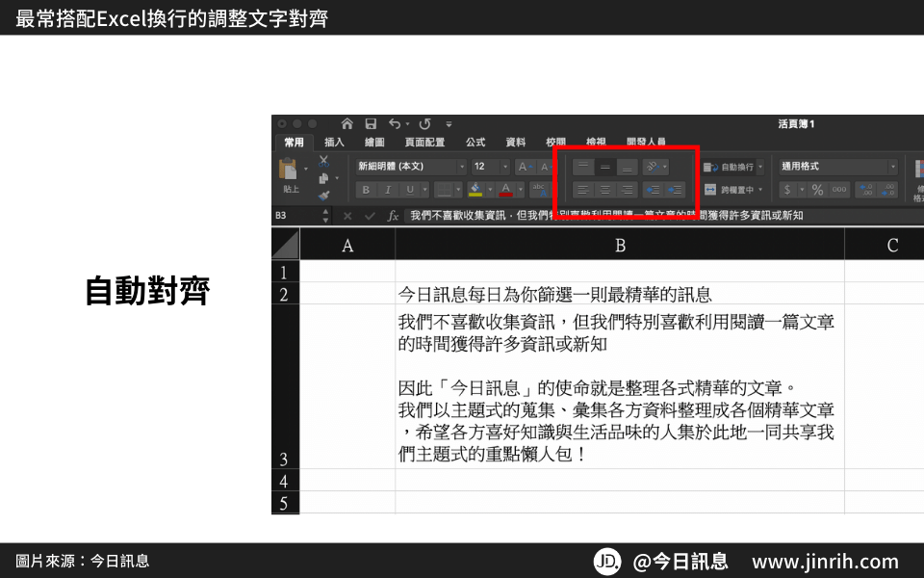This screenshot has width=924, height=578.
Task: Click the cancel X formula bar icon
Action: click(347, 216)
